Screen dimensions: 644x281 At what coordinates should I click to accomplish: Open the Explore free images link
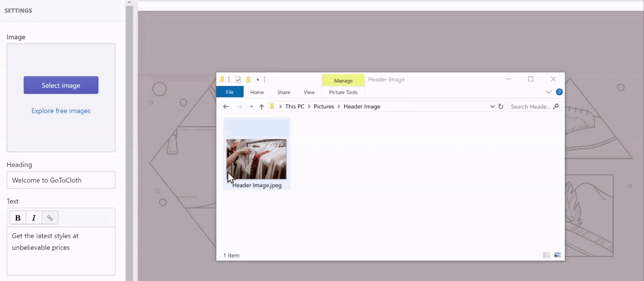pos(61,111)
